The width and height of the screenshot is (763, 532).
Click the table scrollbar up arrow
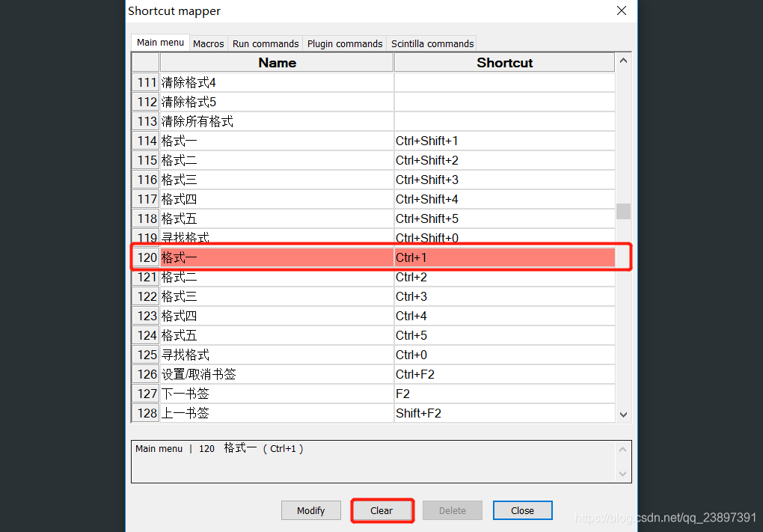coord(623,61)
